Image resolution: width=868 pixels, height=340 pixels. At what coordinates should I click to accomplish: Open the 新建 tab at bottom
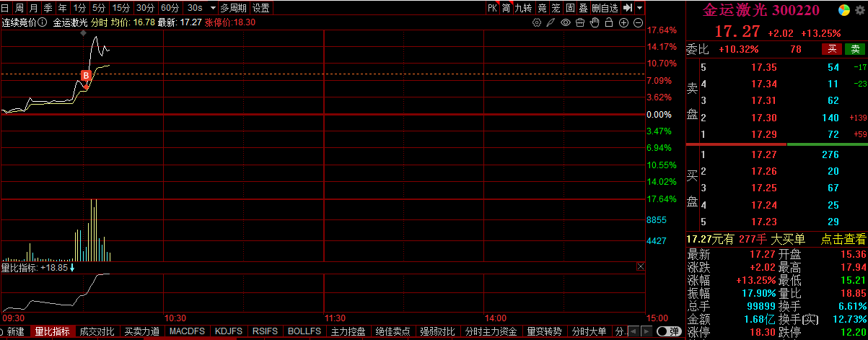16,332
